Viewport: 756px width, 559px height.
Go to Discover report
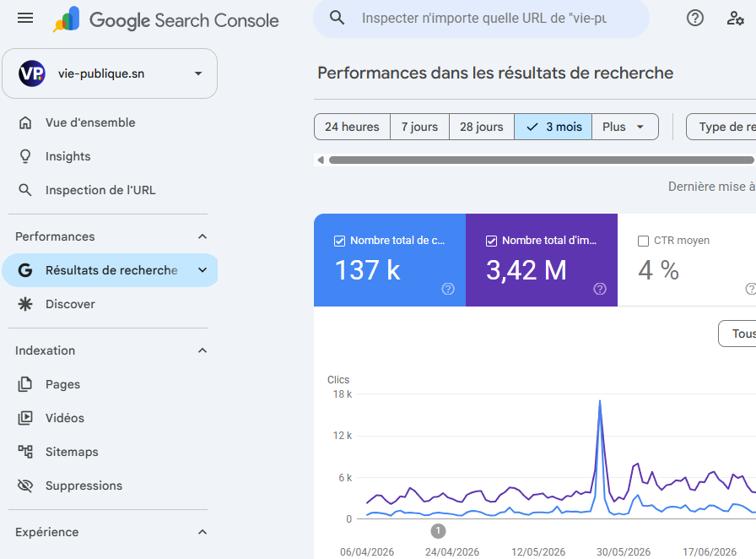(110, 304)
